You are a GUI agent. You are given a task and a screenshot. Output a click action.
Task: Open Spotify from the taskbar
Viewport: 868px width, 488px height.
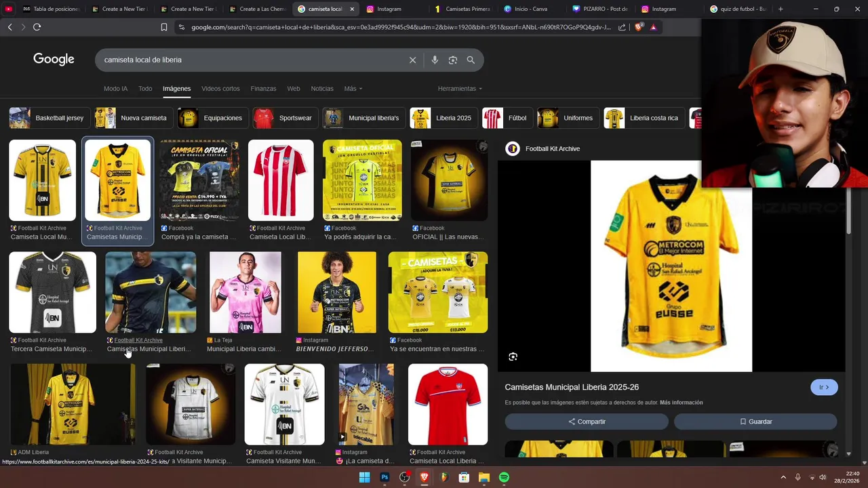[x=504, y=477]
